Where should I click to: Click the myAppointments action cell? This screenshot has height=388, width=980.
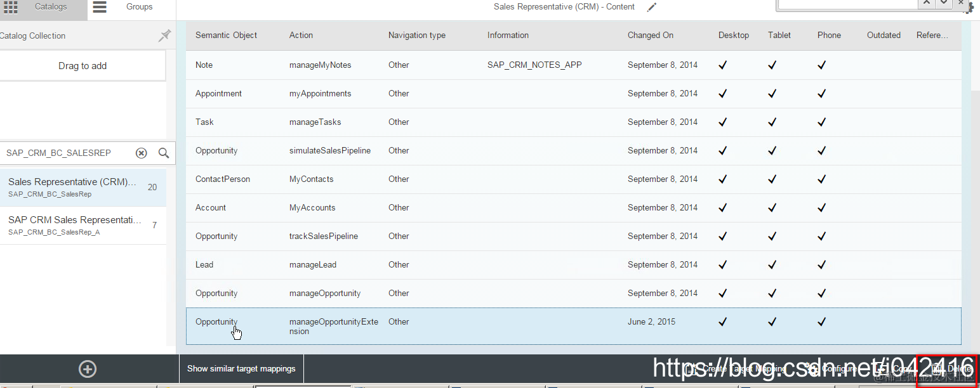(320, 93)
